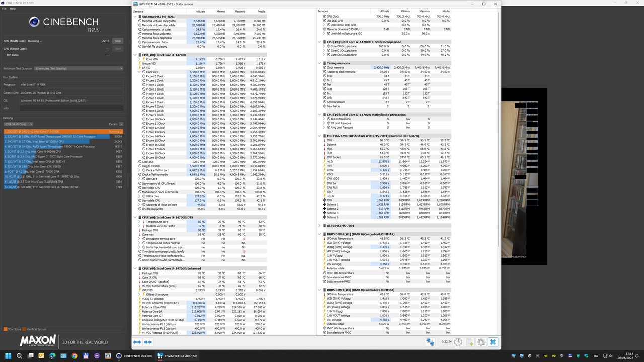
Task: Open Google Chrome from the taskbar
Action: click(x=74, y=356)
